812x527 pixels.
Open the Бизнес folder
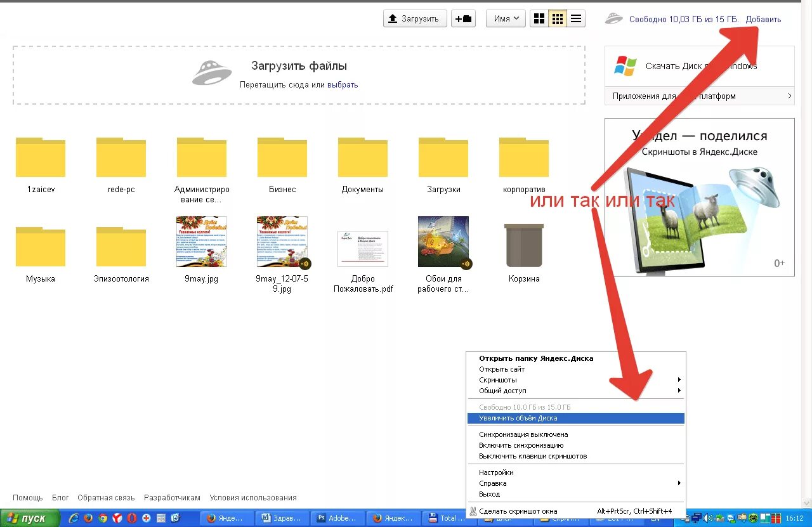pos(282,157)
